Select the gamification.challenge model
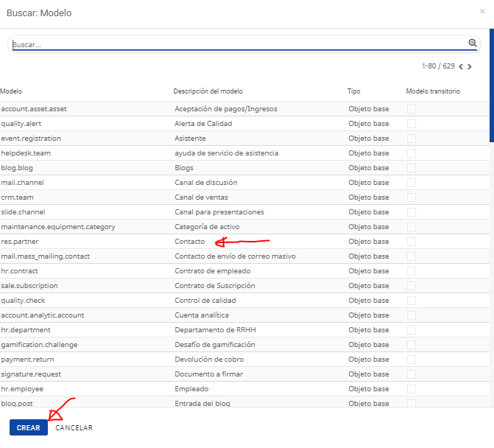The height and width of the screenshot is (448, 494). click(39, 345)
